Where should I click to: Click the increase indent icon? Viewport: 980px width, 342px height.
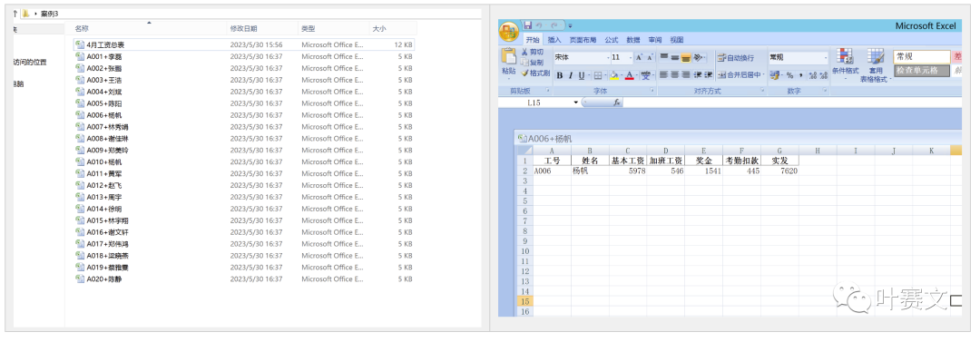click(x=708, y=74)
